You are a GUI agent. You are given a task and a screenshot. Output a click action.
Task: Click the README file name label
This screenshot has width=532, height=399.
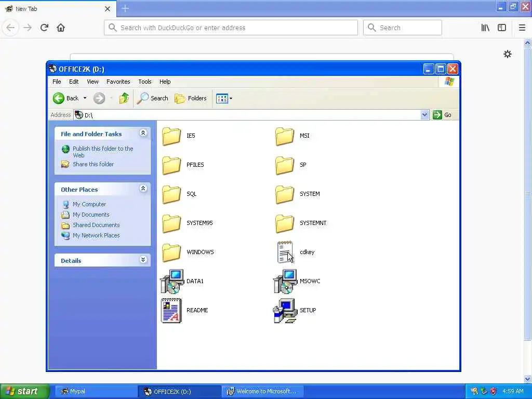pyautogui.click(x=197, y=311)
